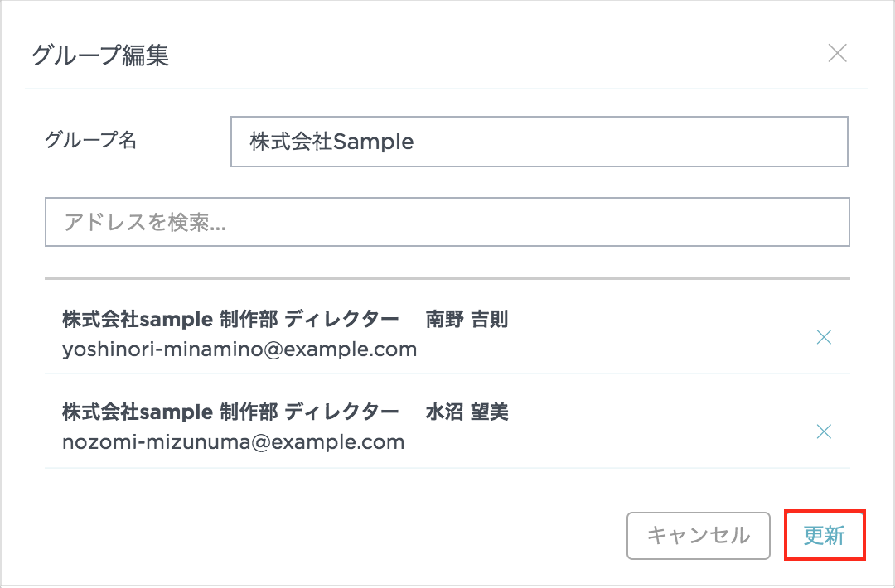The image size is (895, 588).
Task: Close the グループ編集 dialog
Action: [x=838, y=54]
